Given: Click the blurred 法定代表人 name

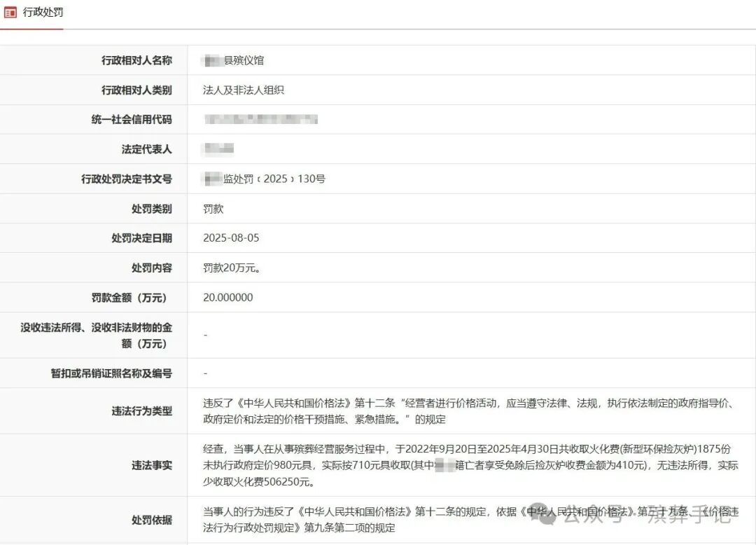Looking at the screenshot, I should [218, 149].
